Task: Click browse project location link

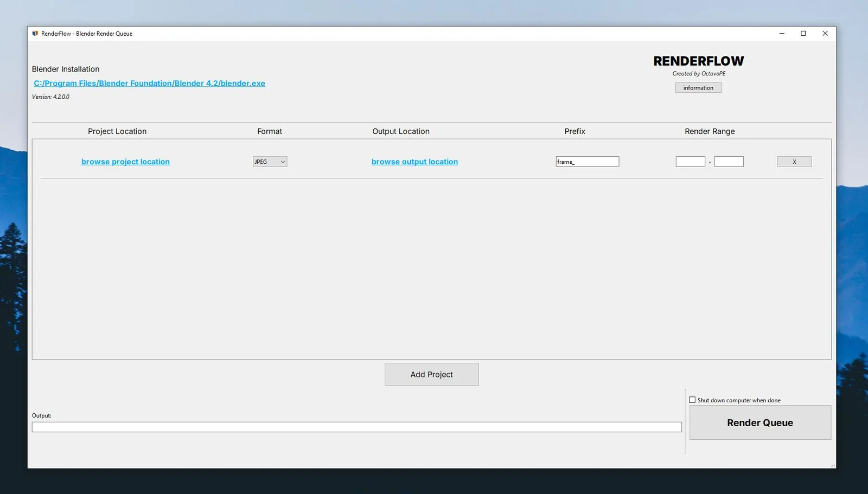Action: coord(125,162)
